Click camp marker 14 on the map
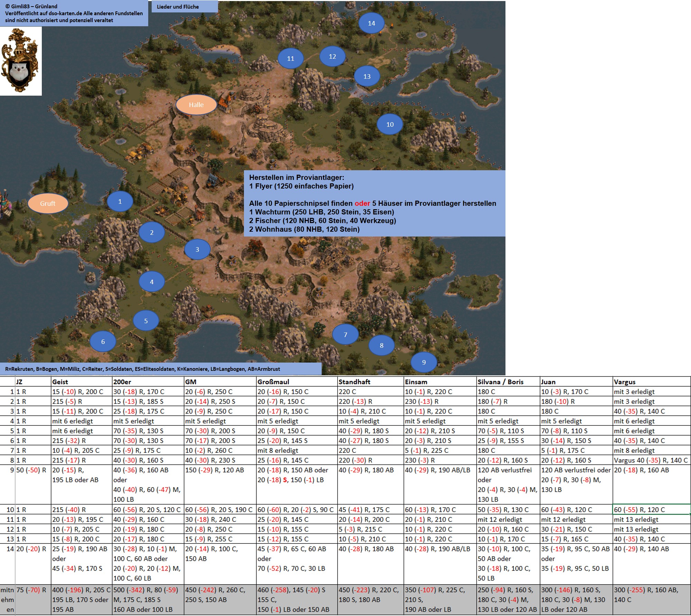The height and width of the screenshot is (616, 691). 371,23
